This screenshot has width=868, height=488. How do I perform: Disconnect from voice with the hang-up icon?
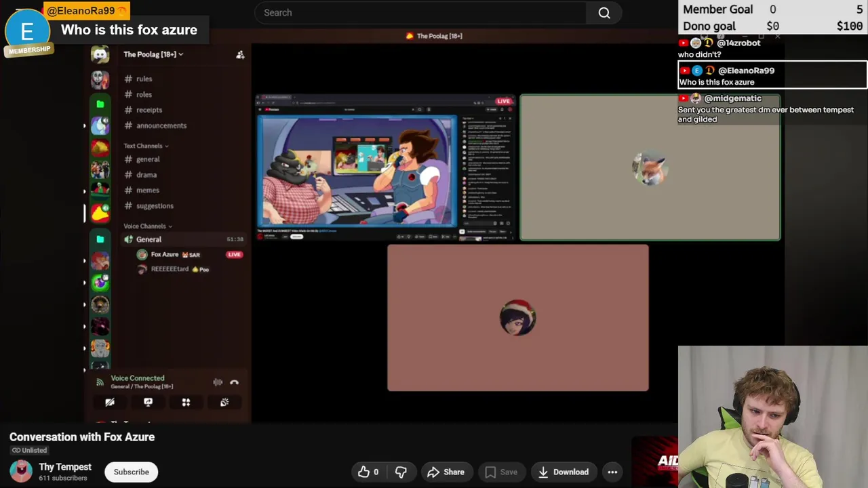[x=234, y=382]
